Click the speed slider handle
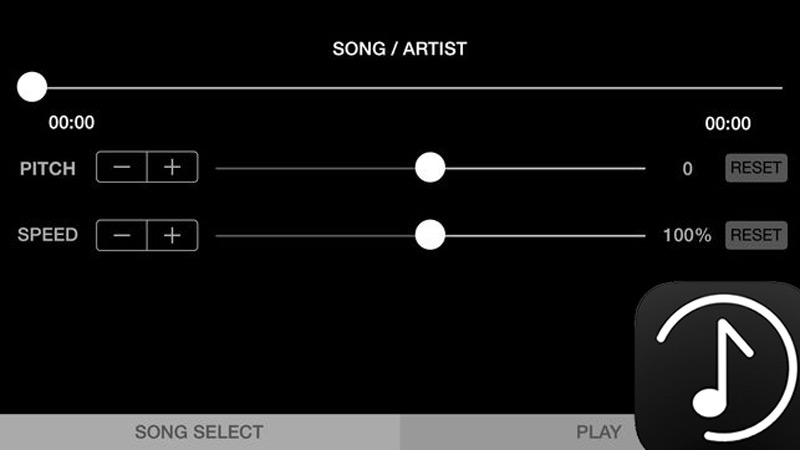Screen dimensions: 800x450 [430, 235]
